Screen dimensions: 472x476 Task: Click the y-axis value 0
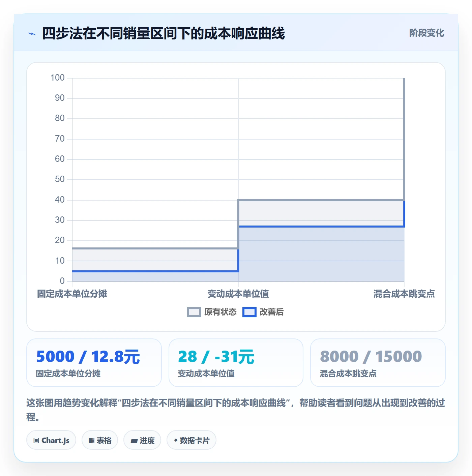[62, 281]
